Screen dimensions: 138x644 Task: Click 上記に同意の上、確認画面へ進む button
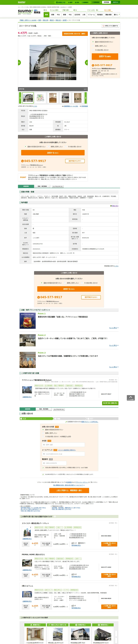(x=69, y=491)
